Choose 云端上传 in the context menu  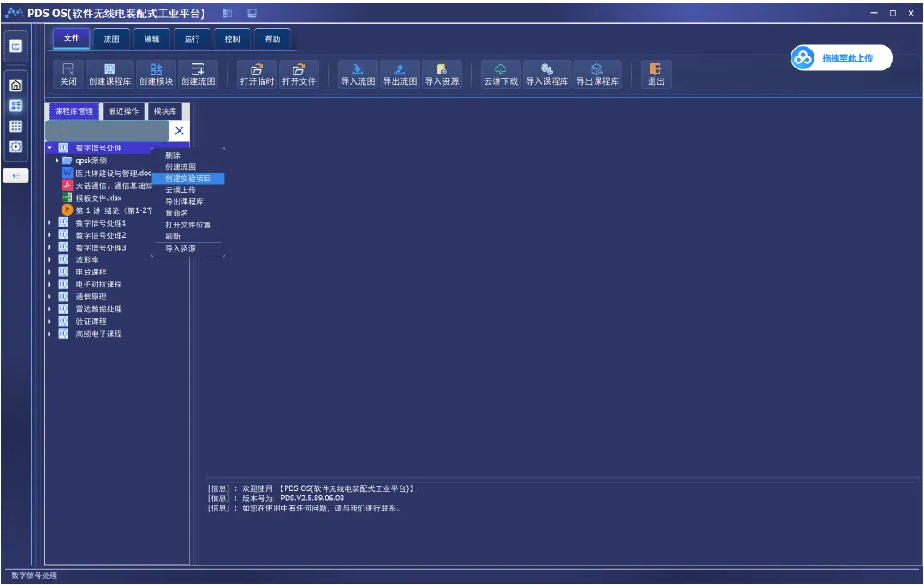(188, 190)
